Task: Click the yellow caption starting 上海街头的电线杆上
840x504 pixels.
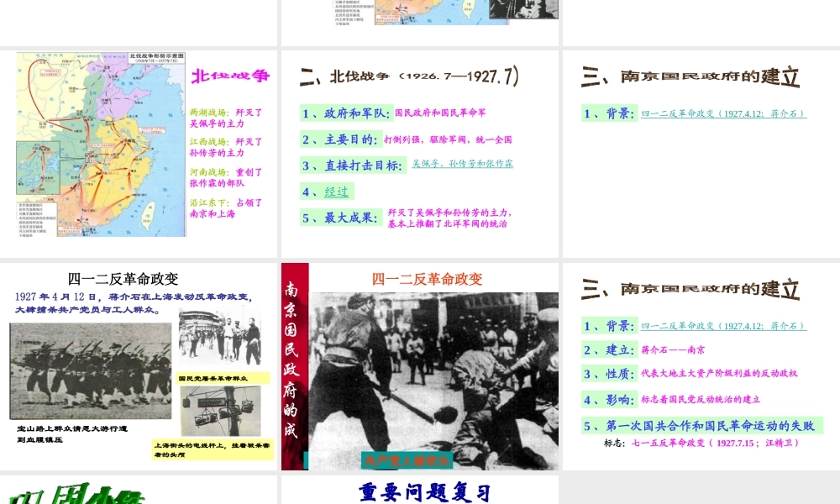Action: click(213, 450)
